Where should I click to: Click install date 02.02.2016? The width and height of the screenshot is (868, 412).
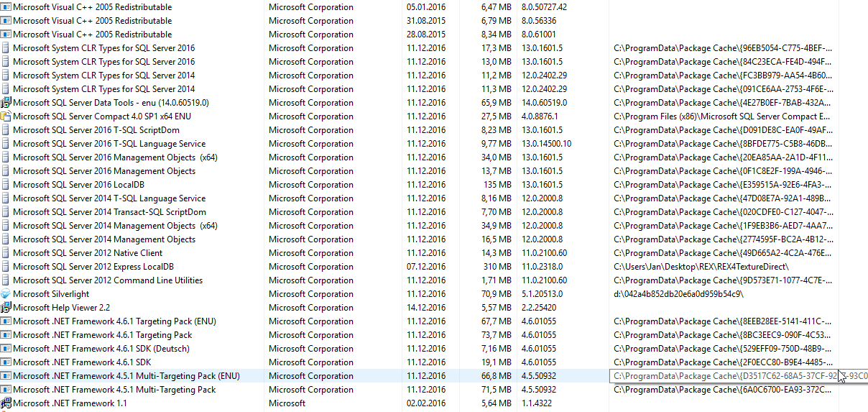click(x=426, y=403)
